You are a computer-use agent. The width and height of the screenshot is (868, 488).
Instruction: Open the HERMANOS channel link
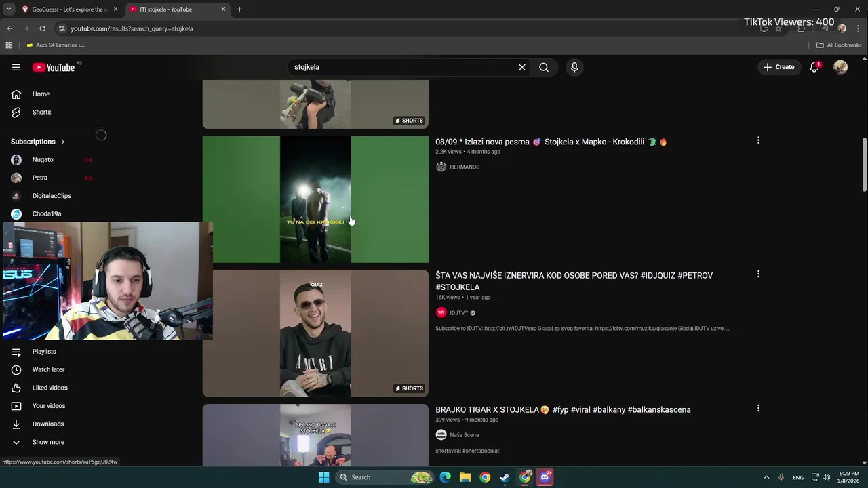(x=465, y=167)
